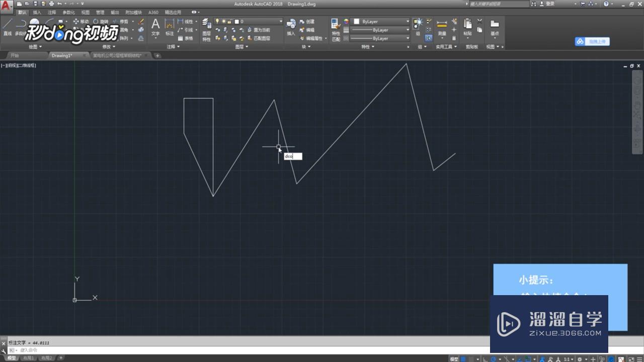
Task: Click the Print icon in quick access toolbar
Action: [x=51, y=4]
